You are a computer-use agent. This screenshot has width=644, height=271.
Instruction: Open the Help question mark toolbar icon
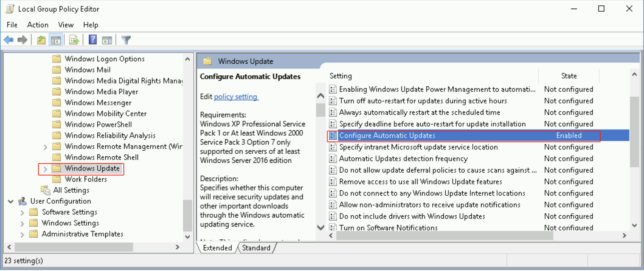[x=93, y=39]
